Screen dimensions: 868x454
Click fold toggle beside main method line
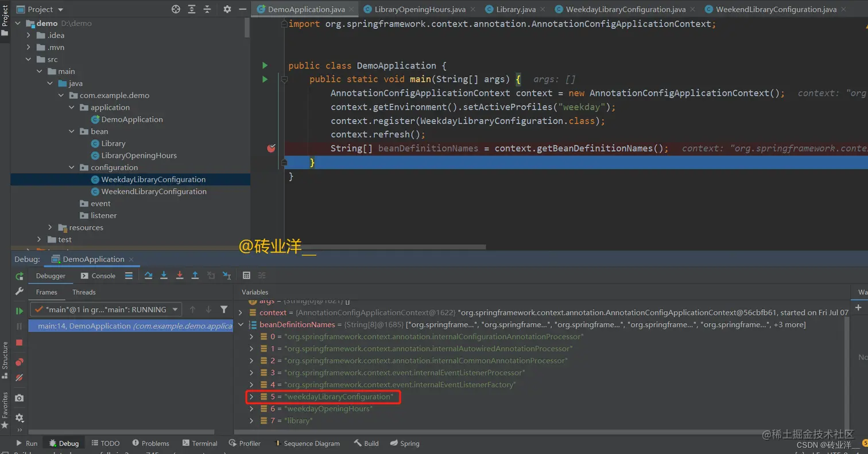click(284, 79)
